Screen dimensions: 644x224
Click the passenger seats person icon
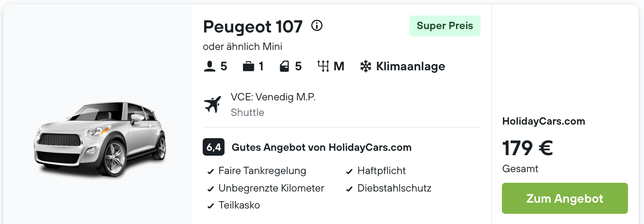click(x=209, y=66)
